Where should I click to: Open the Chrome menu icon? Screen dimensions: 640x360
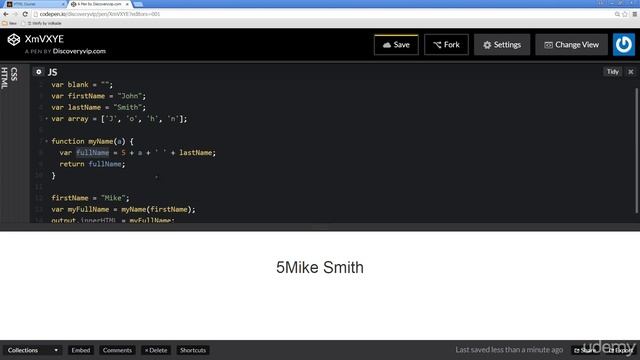point(635,14)
